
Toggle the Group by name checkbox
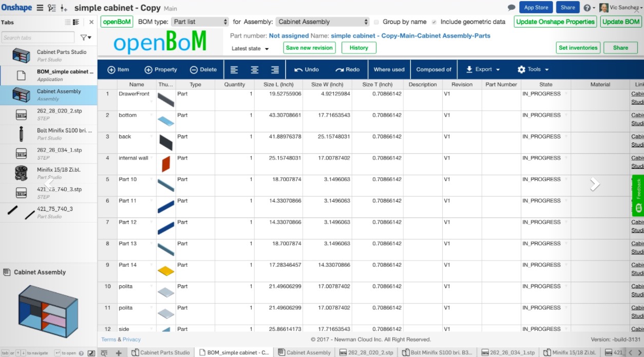click(376, 22)
